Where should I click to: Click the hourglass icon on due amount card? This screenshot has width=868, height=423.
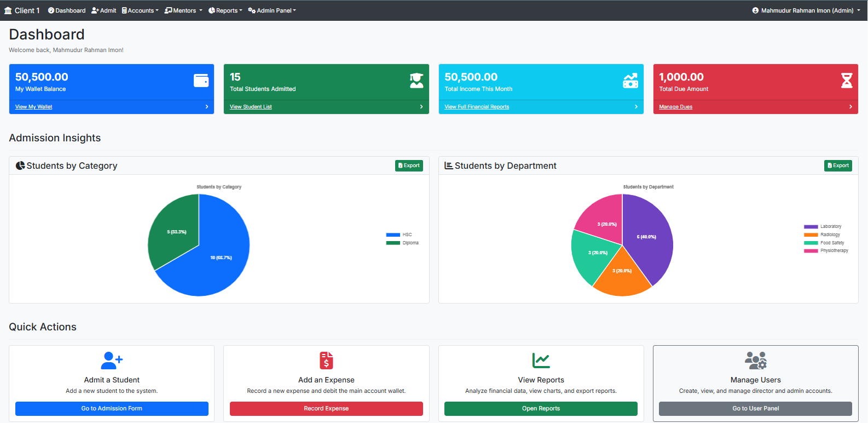[x=846, y=81]
